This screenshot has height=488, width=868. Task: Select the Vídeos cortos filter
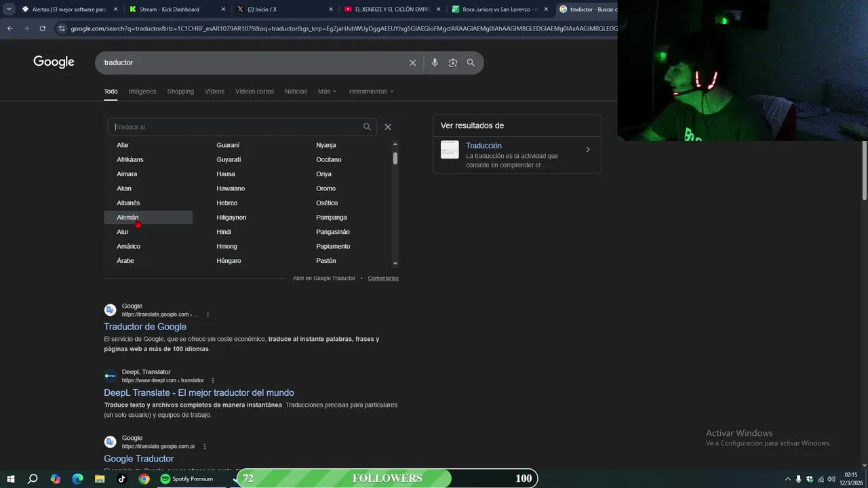(x=254, y=91)
